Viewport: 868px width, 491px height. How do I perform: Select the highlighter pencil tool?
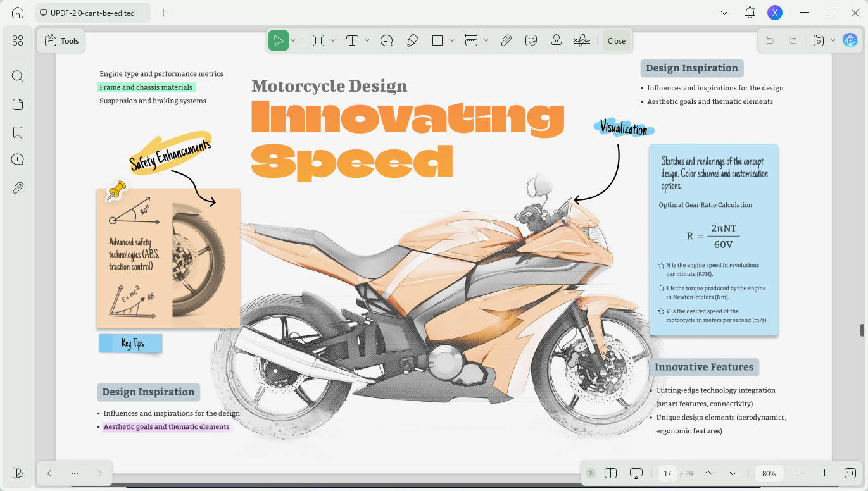click(412, 40)
